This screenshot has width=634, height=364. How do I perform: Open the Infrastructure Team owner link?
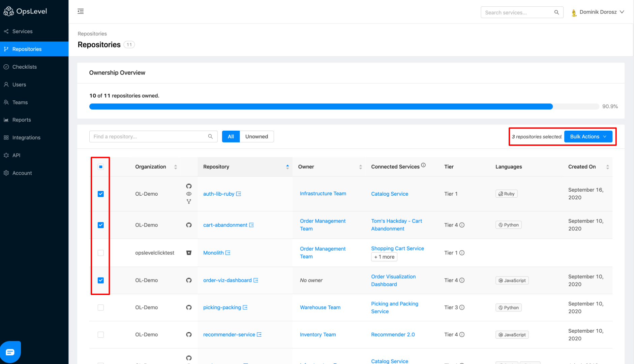click(323, 194)
